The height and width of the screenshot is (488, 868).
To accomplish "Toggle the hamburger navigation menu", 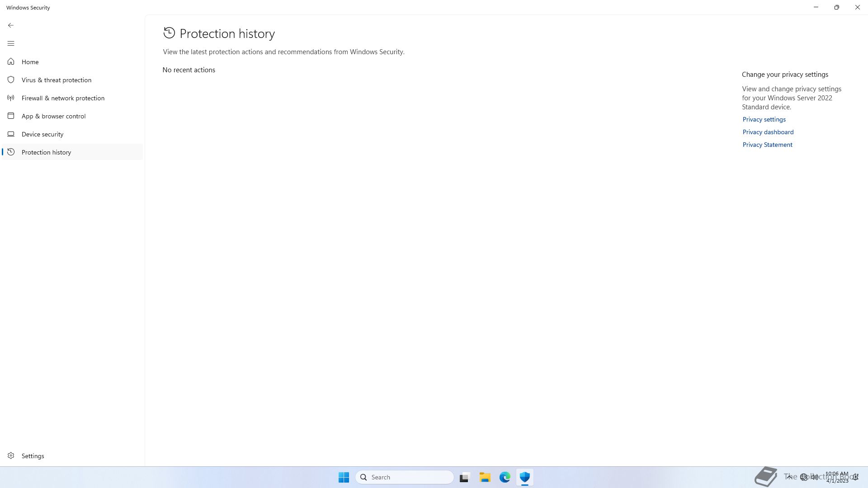I will pyautogui.click(x=11, y=43).
